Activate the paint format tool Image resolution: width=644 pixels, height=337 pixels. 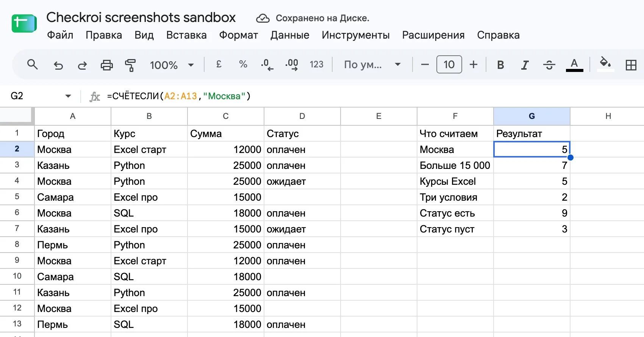pos(130,65)
